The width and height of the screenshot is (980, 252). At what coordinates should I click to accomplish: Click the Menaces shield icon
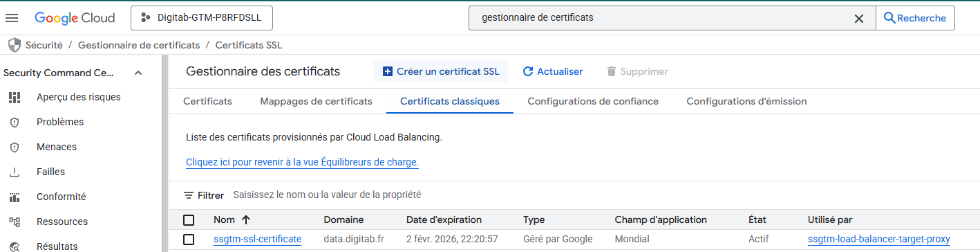14,147
